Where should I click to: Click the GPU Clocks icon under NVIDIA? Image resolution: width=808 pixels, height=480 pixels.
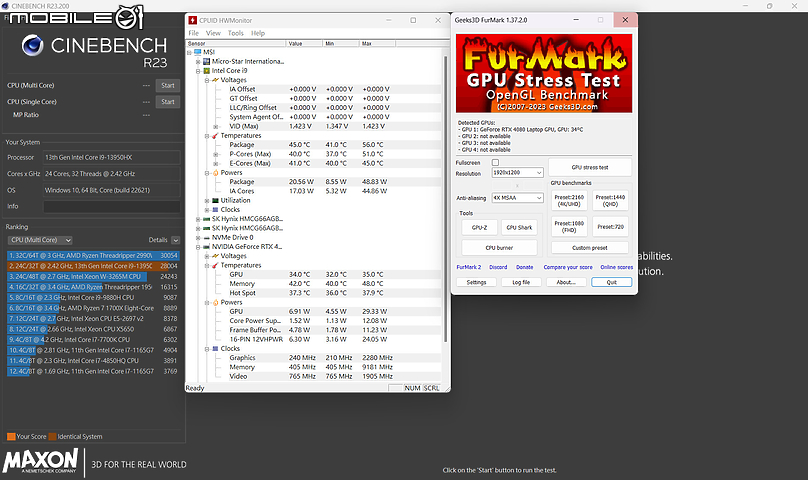215,349
